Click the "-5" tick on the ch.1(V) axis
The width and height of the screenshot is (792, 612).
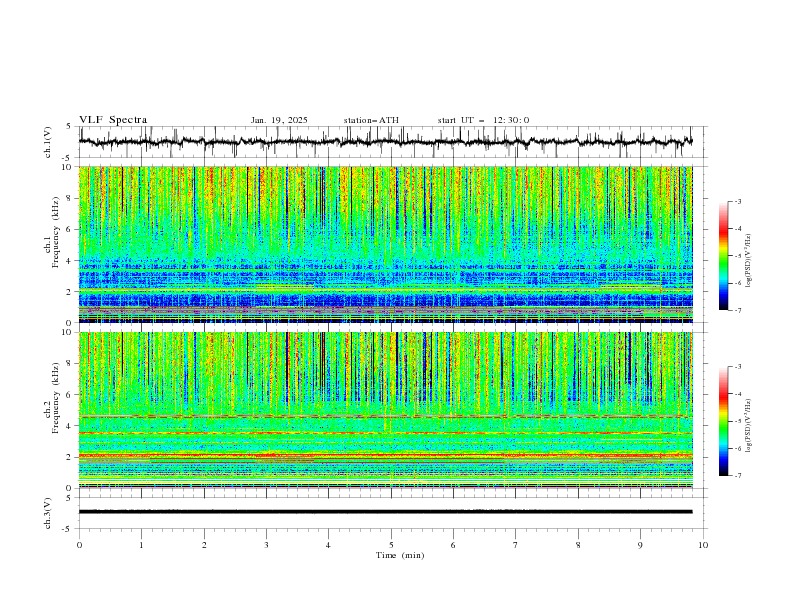coord(67,158)
